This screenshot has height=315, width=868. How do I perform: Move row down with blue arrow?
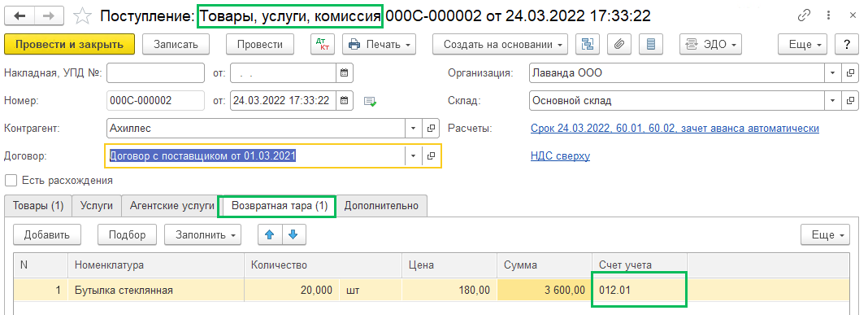click(294, 234)
